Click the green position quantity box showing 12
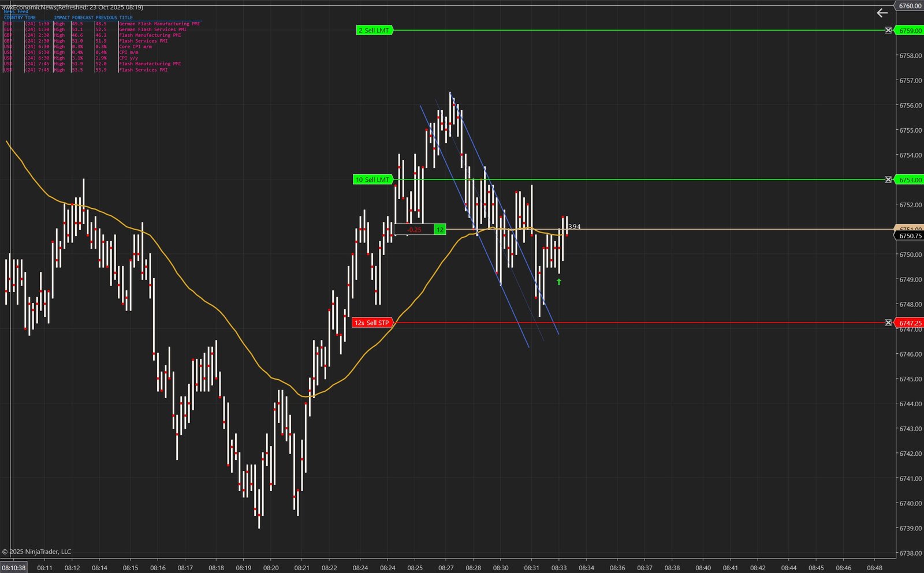924x573 pixels. tap(439, 230)
